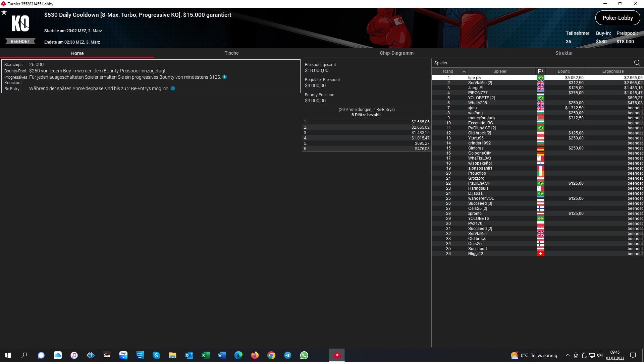The height and width of the screenshot is (362, 644).
Task: Click the Spieler search field
Action: click(530, 63)
